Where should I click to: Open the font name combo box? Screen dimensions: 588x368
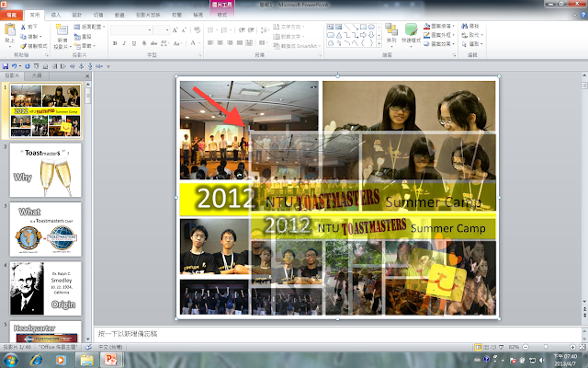[131, 30]
